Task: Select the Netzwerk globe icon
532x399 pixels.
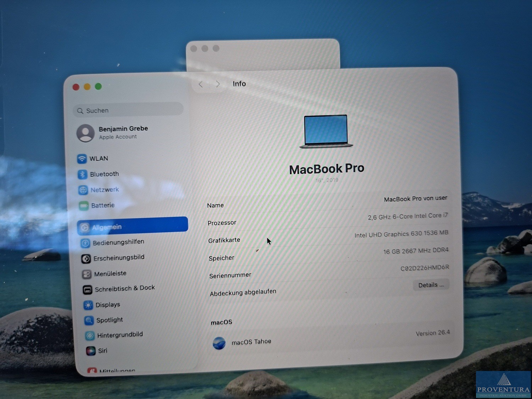Action: tap(83, 190)
